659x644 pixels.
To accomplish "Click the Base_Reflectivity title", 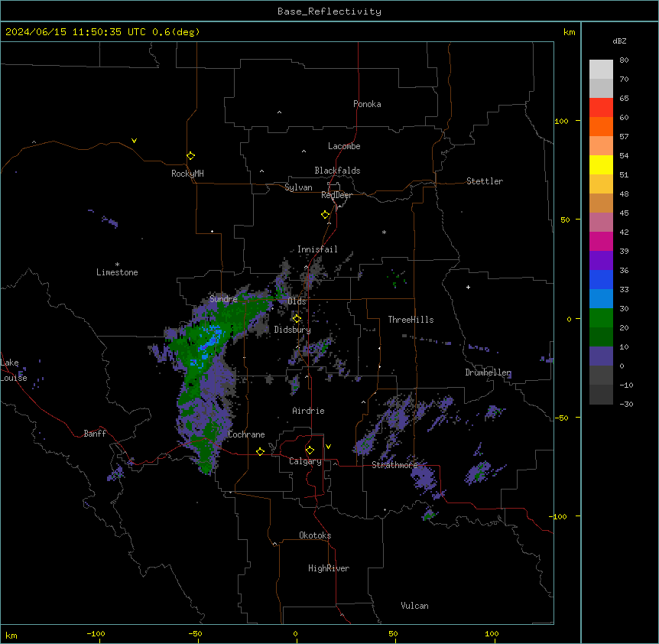I will pyautogui.click(x=329, y=11).
